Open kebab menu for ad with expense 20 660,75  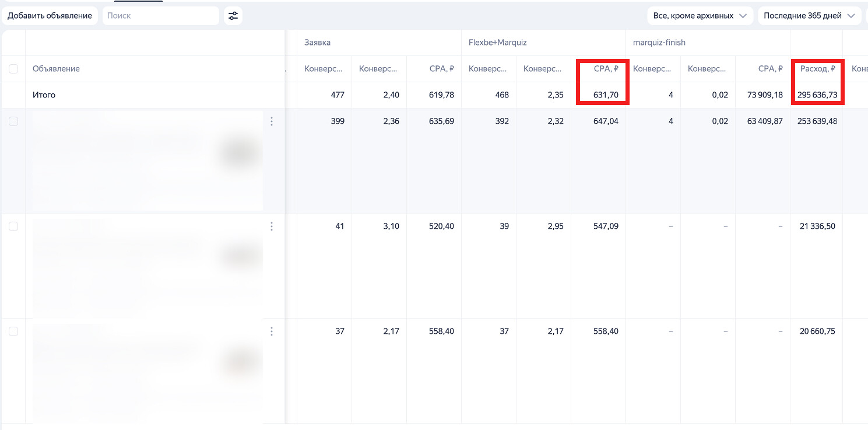pyautogui.click(x=272, y=331)
